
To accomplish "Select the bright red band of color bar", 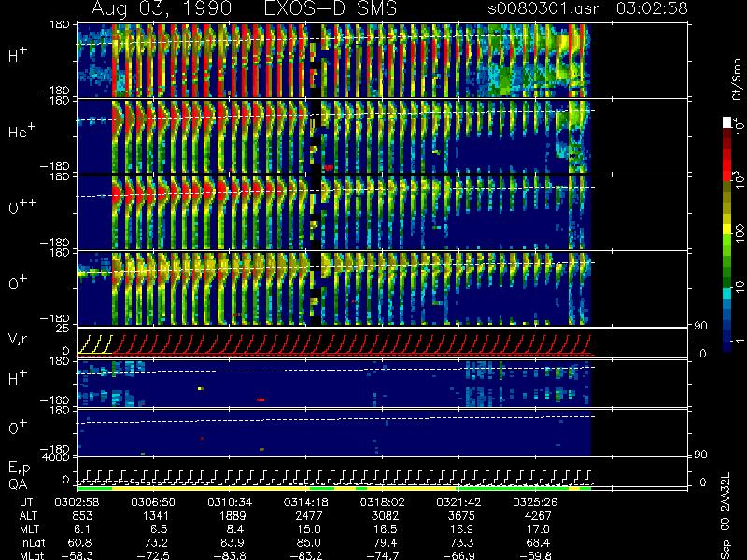I will [x=727, y=169].
